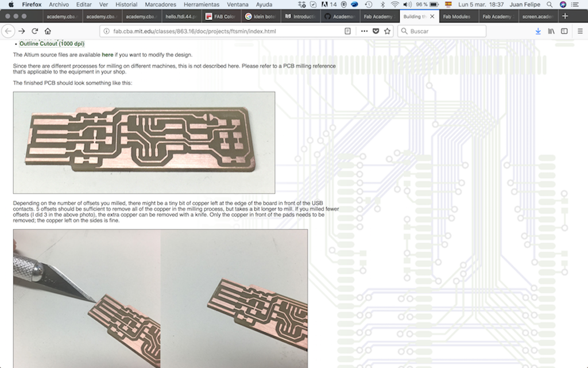Go back to previous page
588x368 pixels.
coord(8,31)
